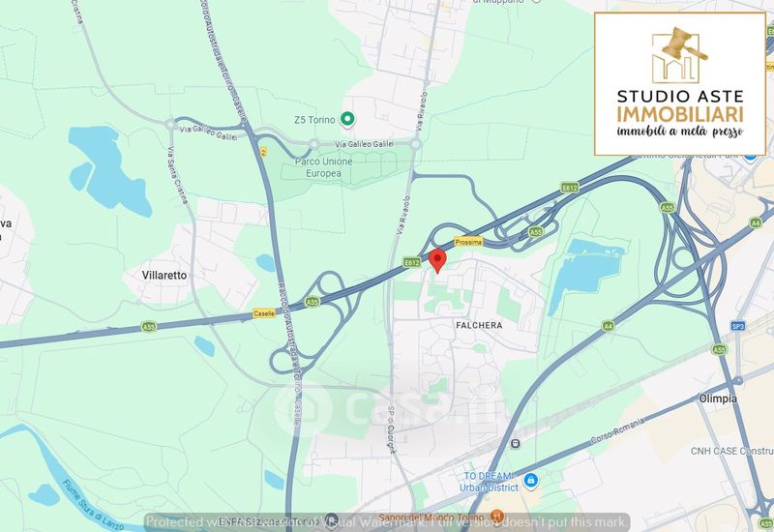Select the railway station icon near Corso Romania
774x532 pixels.
click(x=516, y=443)
